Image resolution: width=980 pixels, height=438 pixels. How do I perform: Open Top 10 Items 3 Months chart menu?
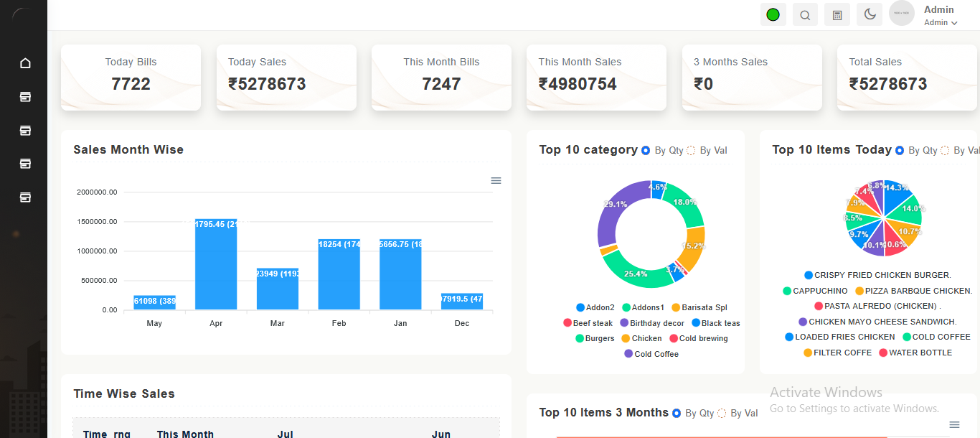(x=954, y=424)
